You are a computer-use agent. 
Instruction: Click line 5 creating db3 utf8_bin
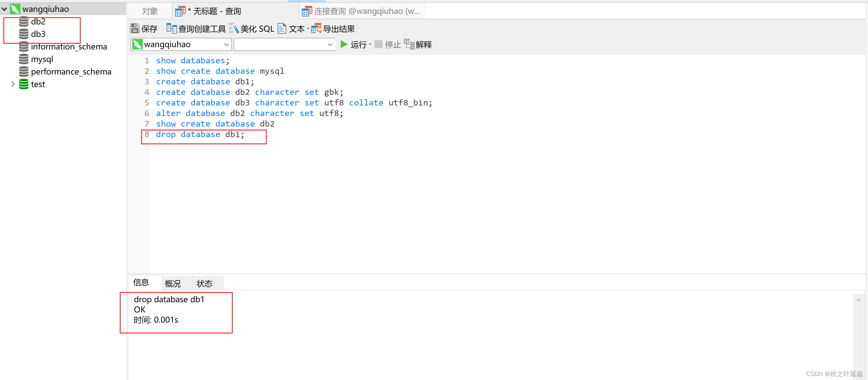click(x=294, y=103)
